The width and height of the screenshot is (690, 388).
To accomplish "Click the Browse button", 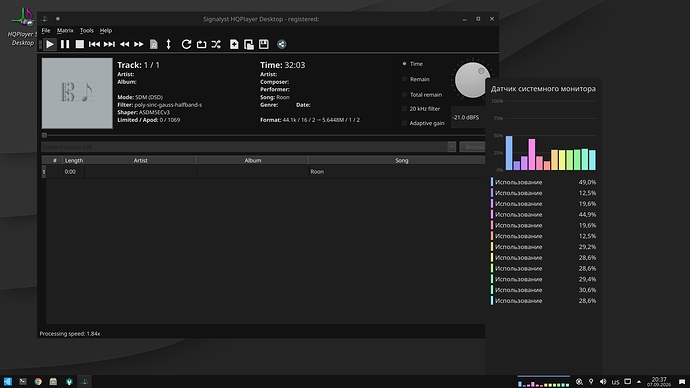I will 473,147.
